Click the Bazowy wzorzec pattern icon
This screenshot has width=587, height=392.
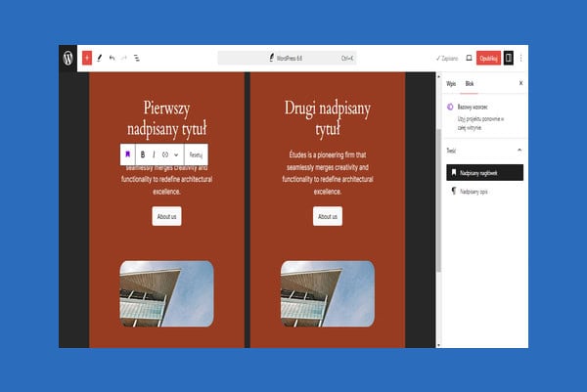pos(450,107)
